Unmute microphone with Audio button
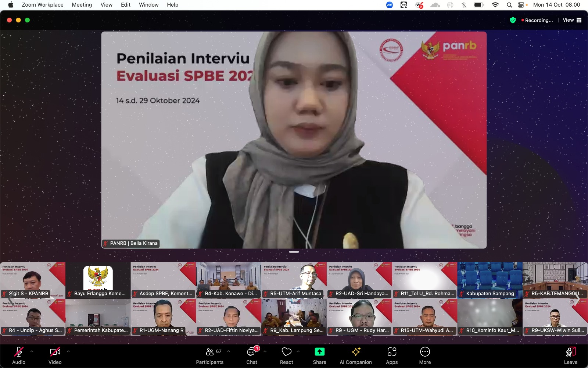Image resolution: width=588 pixels, height=368 pixels. 19,355
